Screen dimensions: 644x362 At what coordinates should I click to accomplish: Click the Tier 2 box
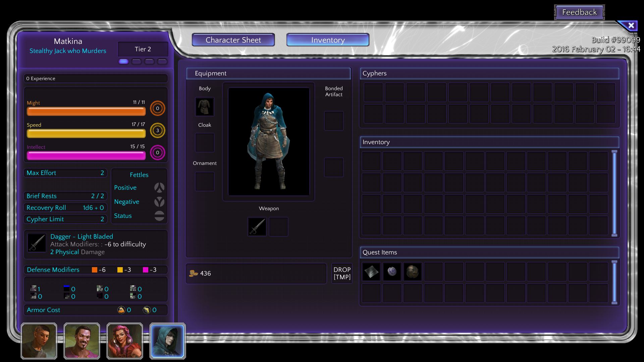click(143, 49)
